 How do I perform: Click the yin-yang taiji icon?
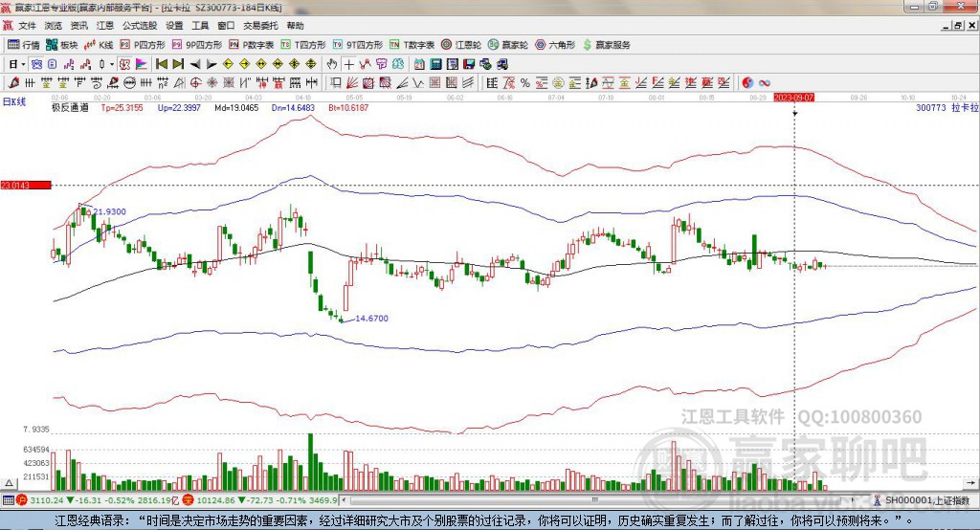pos(747,82)
